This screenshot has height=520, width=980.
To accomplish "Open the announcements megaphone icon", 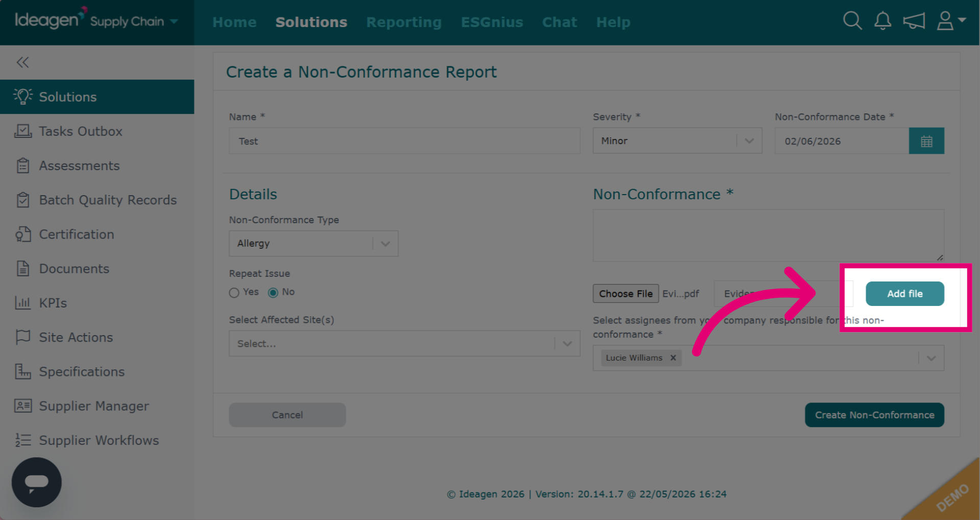I will click(x=914, y=21).
